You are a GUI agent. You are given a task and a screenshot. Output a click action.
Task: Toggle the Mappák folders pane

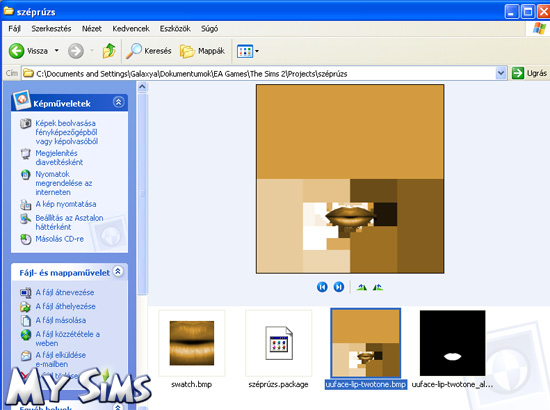[x=202, y=51]
